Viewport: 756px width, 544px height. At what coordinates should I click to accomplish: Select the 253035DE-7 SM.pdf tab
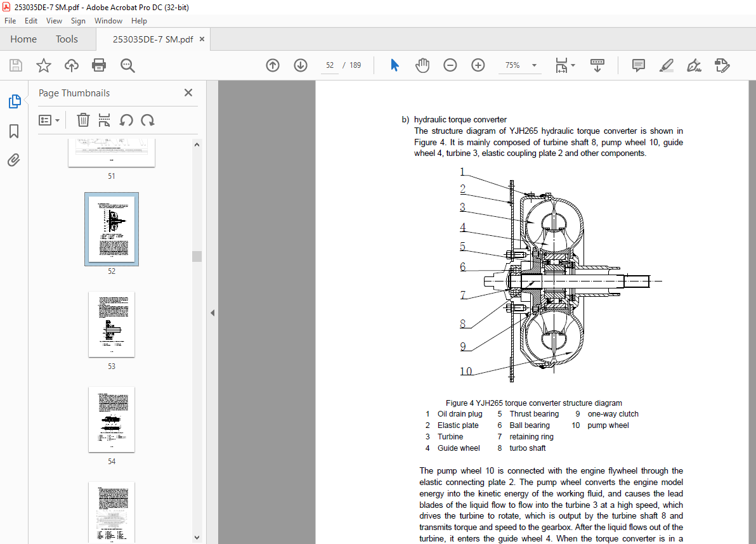coord(153,39)
